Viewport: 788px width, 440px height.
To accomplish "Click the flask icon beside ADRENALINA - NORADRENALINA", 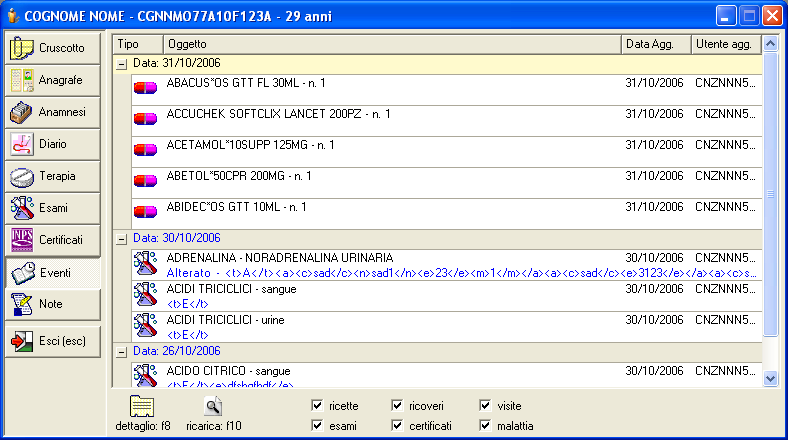I will coord(146,264).
